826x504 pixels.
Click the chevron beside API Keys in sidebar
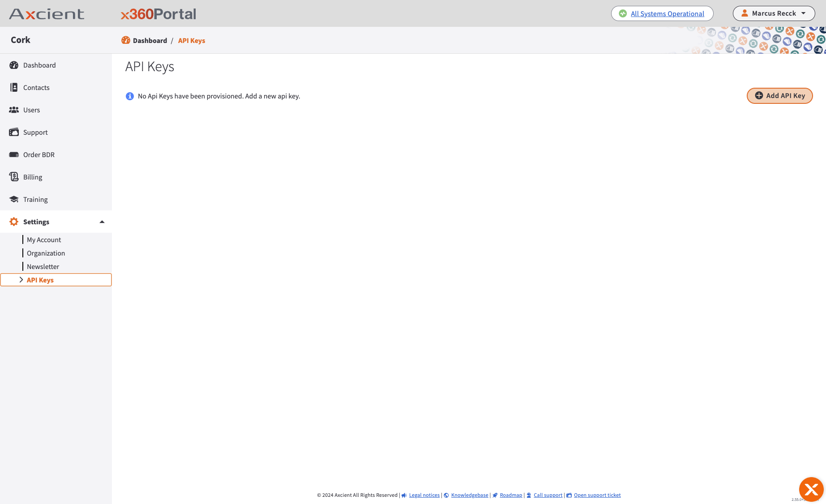[21, 280]
